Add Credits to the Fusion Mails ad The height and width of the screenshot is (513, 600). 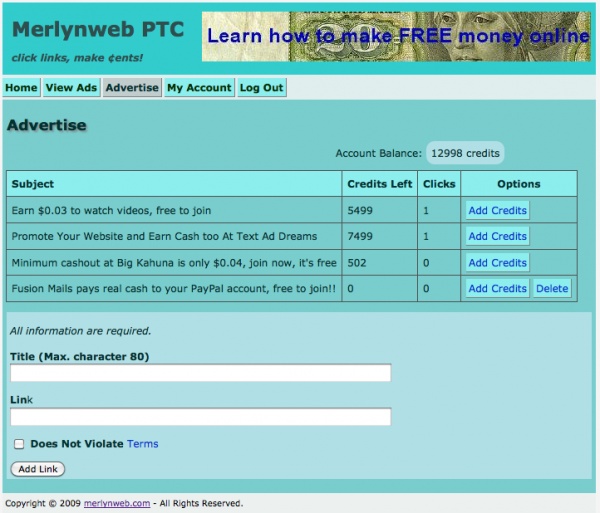click(497, 288)
